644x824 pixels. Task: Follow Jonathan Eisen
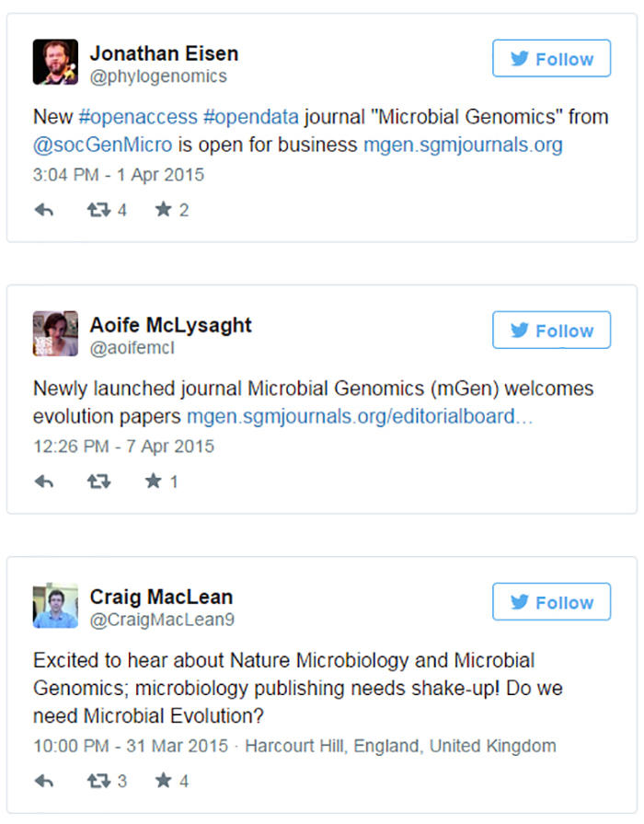(x=552, y=58)
